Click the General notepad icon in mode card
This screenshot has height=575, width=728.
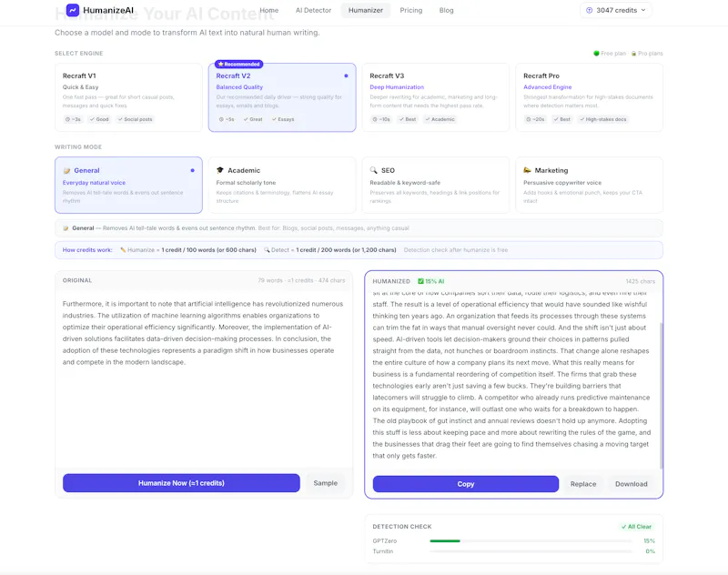[66, 171]
